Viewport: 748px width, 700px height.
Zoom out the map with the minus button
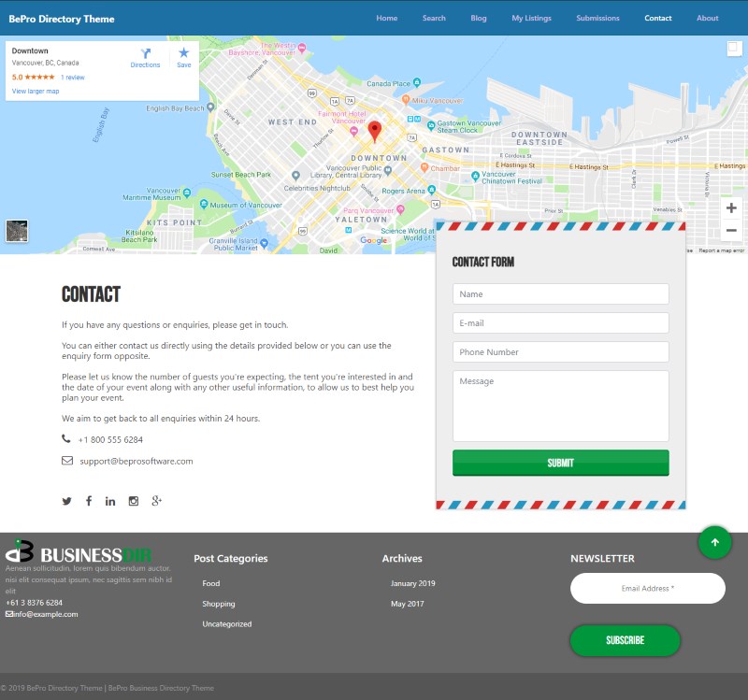tap(731, 230)
